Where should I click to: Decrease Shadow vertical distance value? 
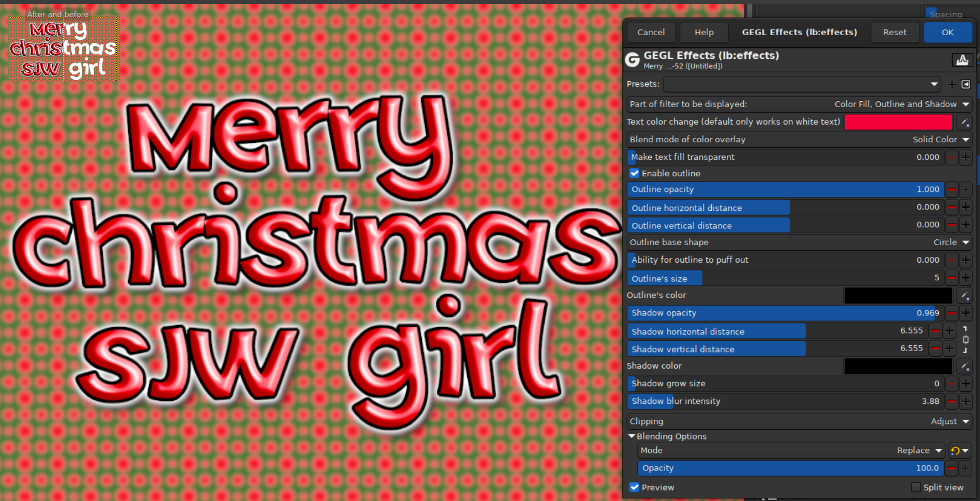pos(936,348)
